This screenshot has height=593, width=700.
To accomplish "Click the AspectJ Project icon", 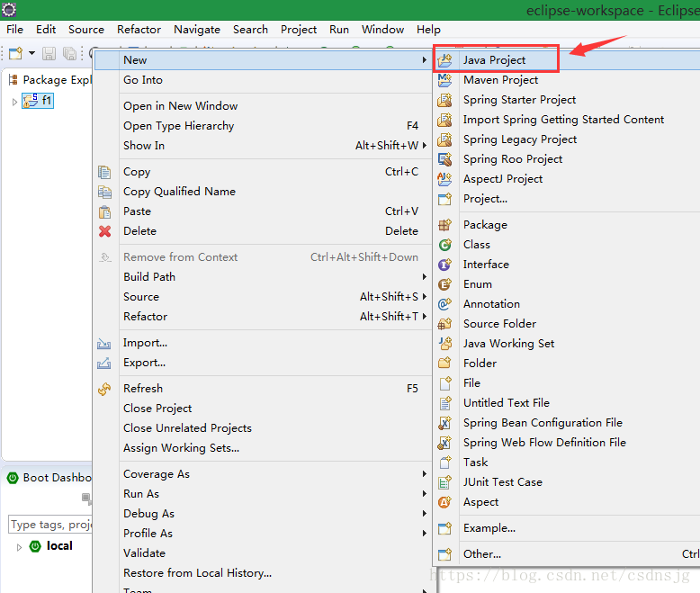I will click(444, 179).
